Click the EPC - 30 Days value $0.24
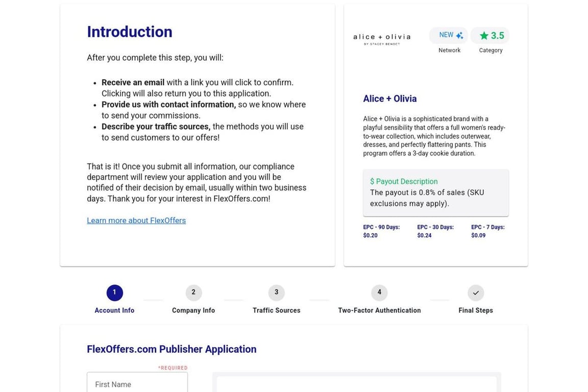This screenshot has height=392, width=588. coord(424,236)
